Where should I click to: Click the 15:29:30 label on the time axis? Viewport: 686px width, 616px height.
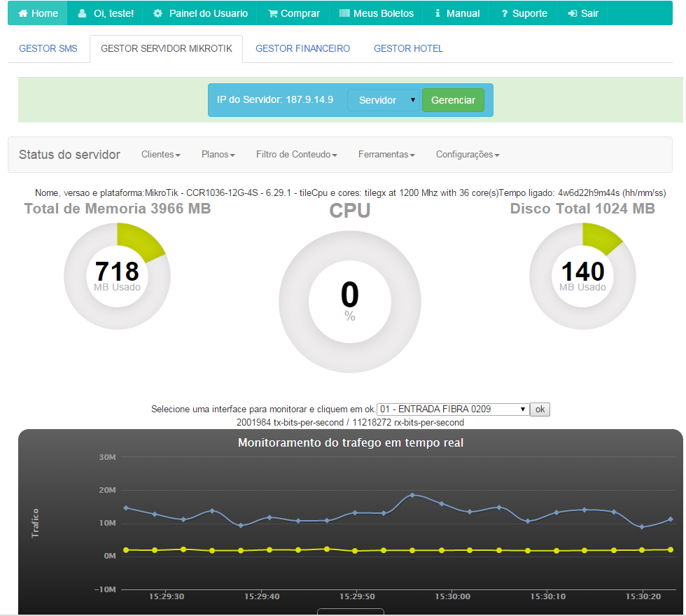click(x=167, y=596)
